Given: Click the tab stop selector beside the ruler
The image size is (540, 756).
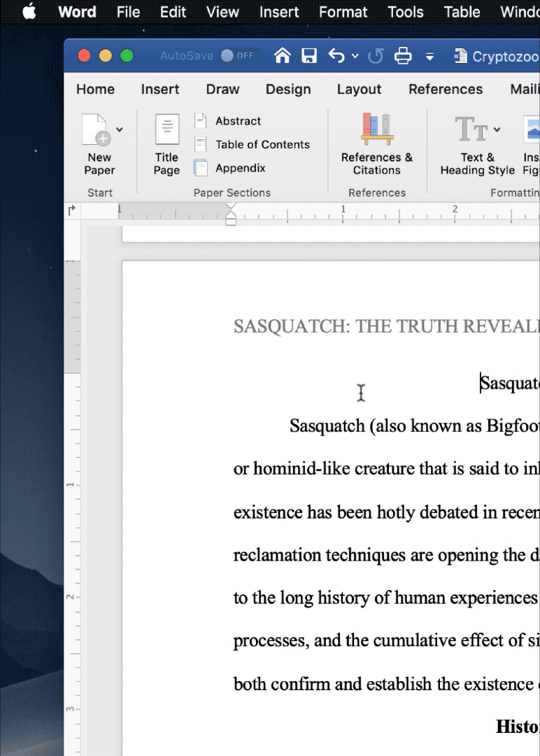Looking at the screenshot, I should point(71,210).
